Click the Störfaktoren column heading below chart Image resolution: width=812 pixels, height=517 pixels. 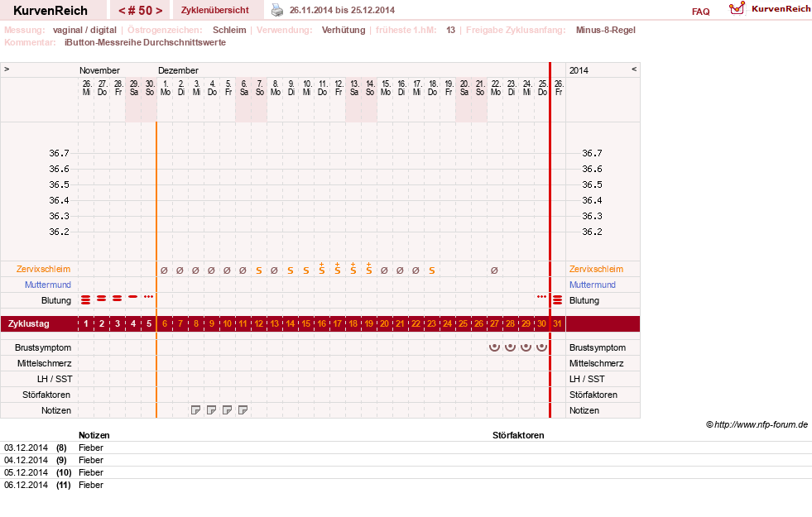click(518, 435)
